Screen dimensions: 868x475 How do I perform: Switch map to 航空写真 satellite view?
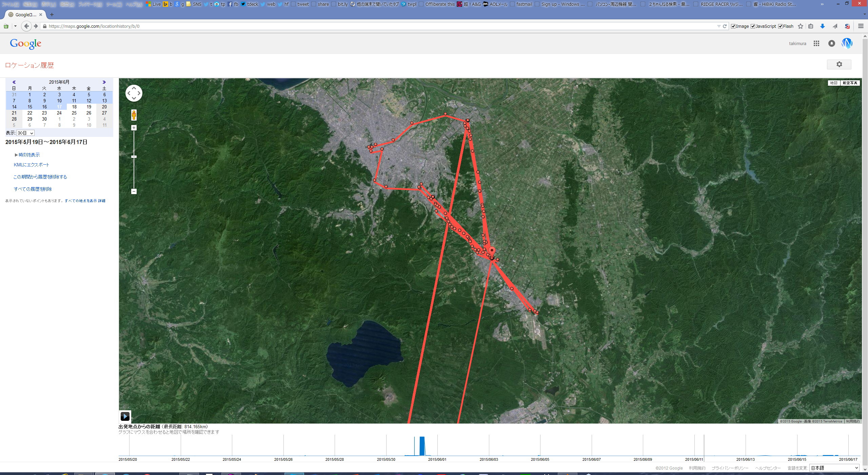tap(850, 83)
